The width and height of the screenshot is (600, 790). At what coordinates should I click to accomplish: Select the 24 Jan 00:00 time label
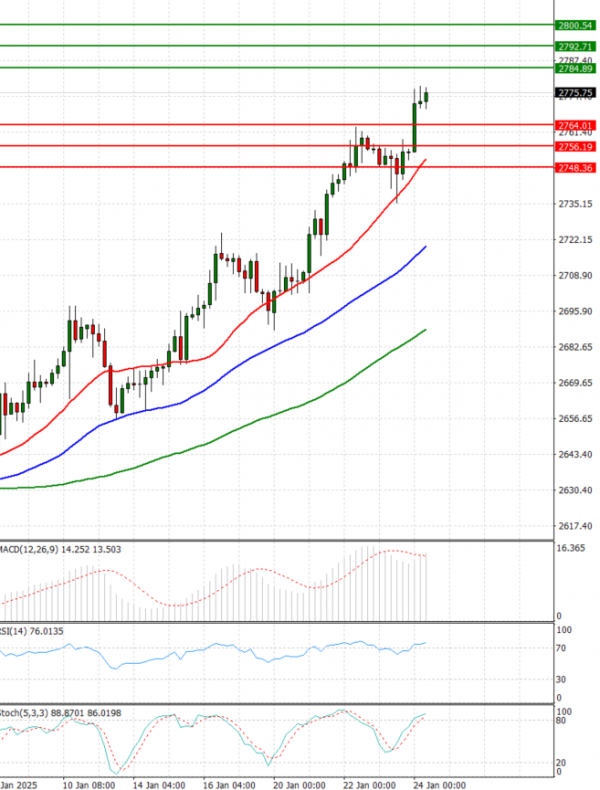(x=439, y=785)
